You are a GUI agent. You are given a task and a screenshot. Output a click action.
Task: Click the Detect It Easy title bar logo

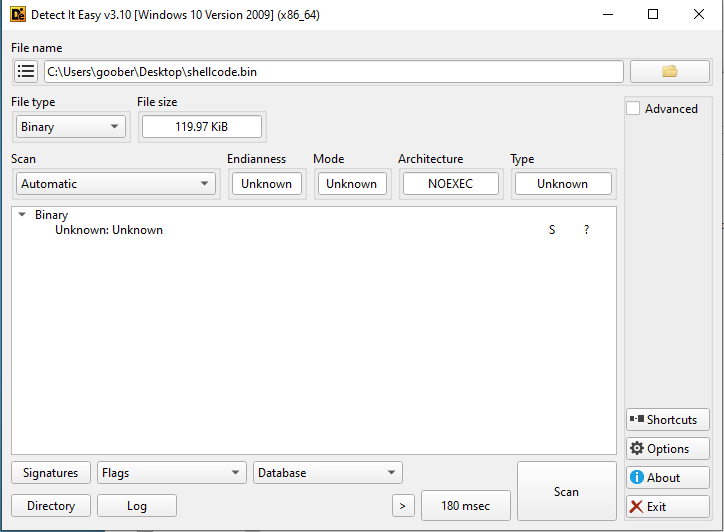pyautogui.click(x=18, y=14)
